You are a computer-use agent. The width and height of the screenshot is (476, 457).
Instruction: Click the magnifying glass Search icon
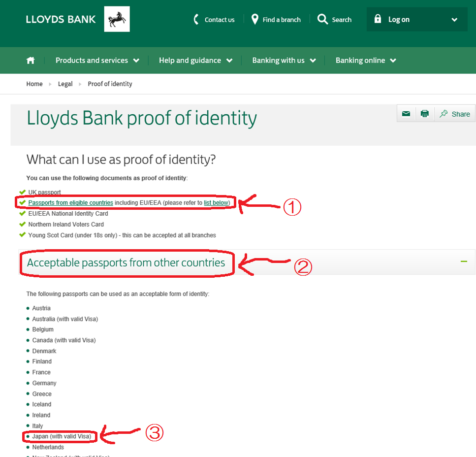[322, 20]
